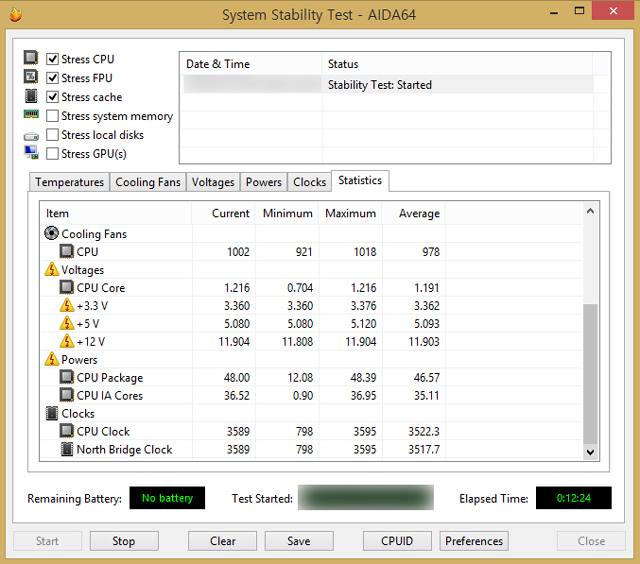The image size is (640, 564).
Task: Click the chip icon in the CPU fan row
Action: pos(67,251)
